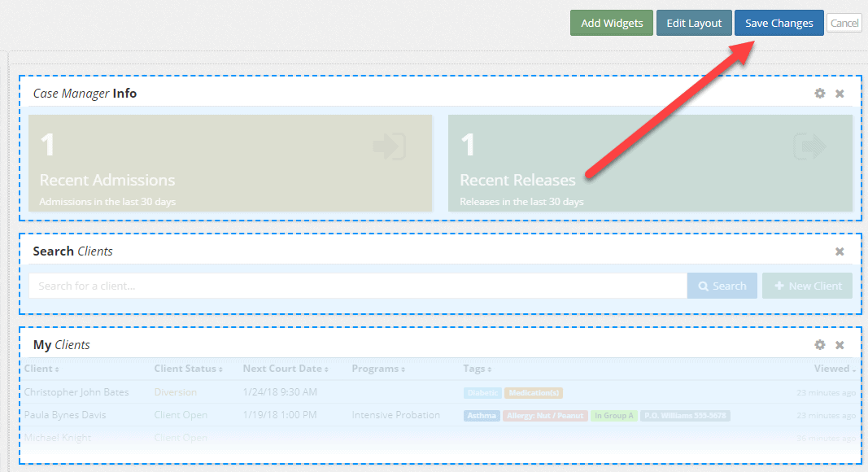Click the Recent Admissions sign-in icon

point(389,146)
